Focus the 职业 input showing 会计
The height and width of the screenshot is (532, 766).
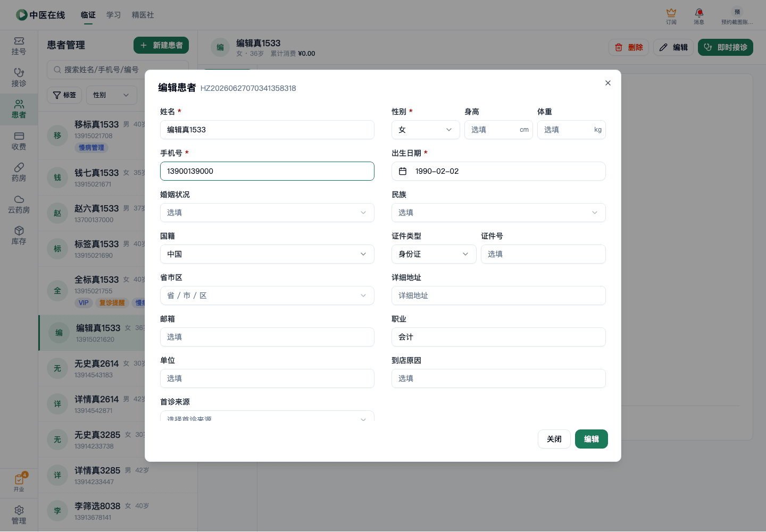click(498, 337)
